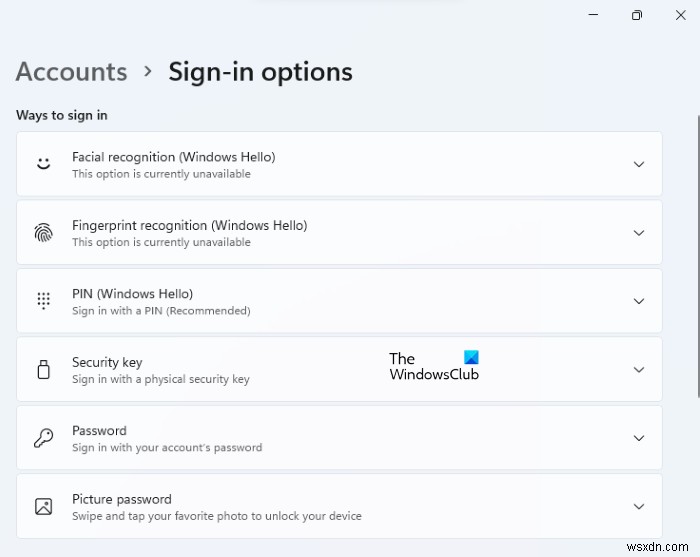Click the PIN keypad dots icon

[43, 301]
